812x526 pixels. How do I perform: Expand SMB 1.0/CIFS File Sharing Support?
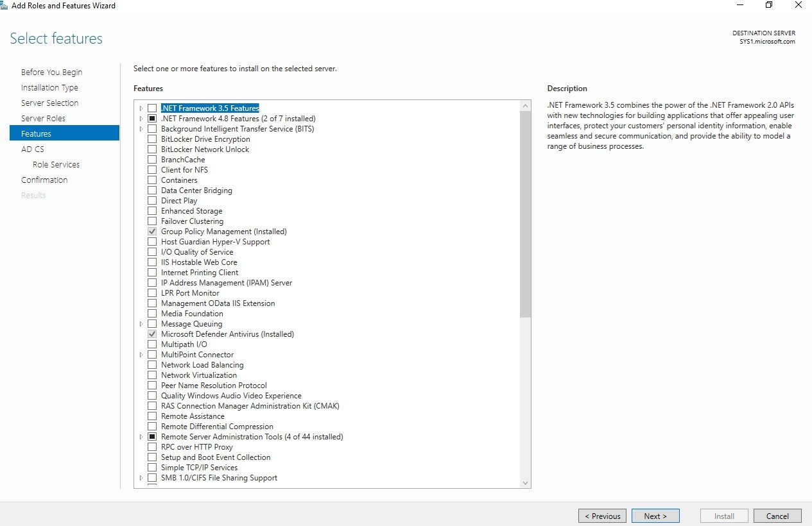coord(141,478)
